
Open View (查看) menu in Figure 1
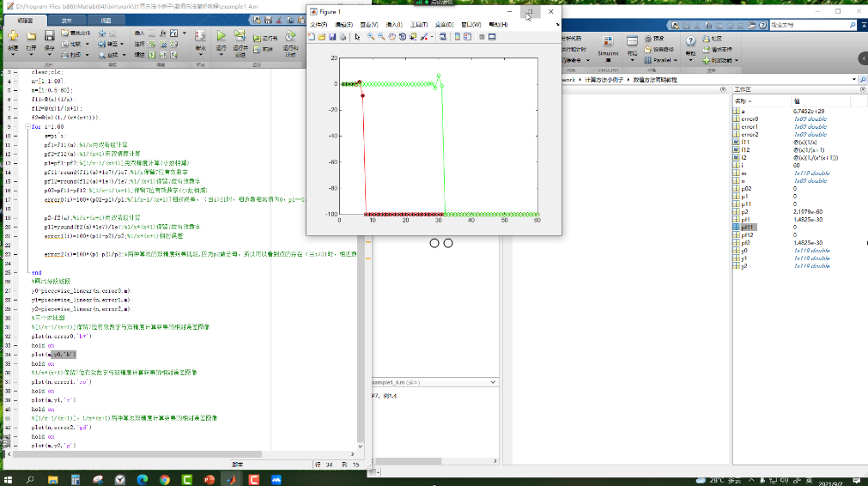point(368,25)
